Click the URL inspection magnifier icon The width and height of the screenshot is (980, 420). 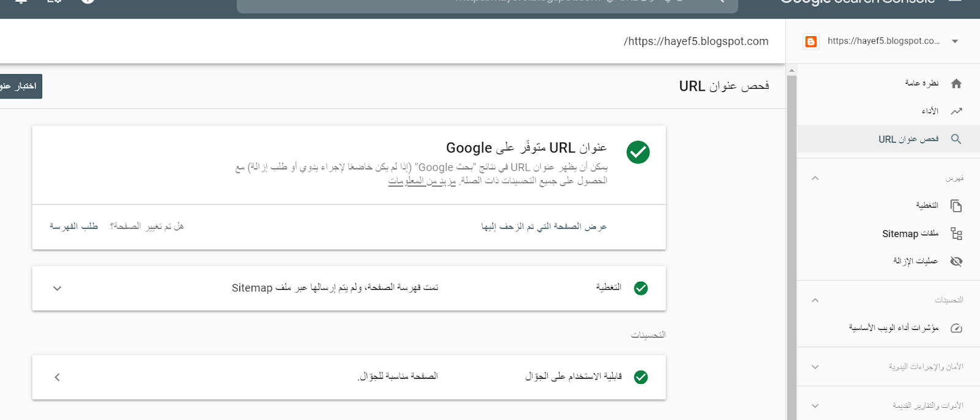956,139
